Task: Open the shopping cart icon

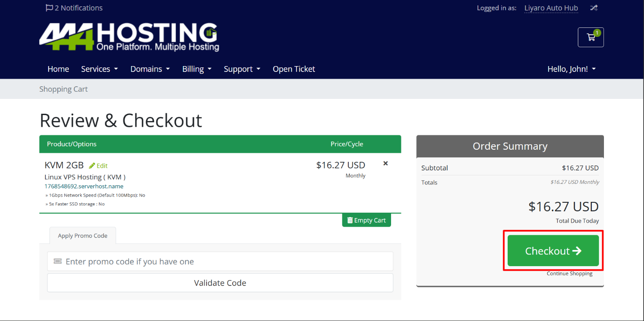Action: pos(590,37)
